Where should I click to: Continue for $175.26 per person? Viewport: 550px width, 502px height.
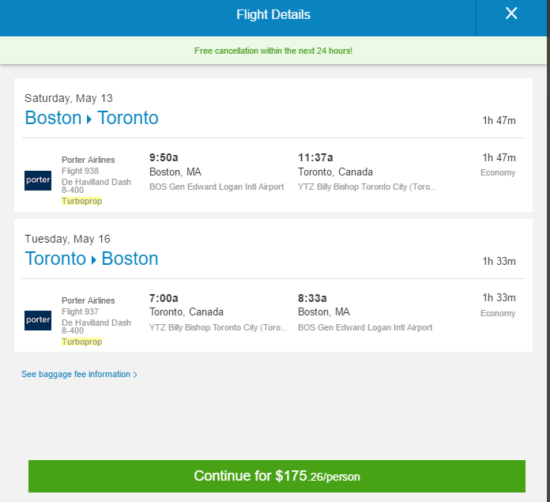277,476
